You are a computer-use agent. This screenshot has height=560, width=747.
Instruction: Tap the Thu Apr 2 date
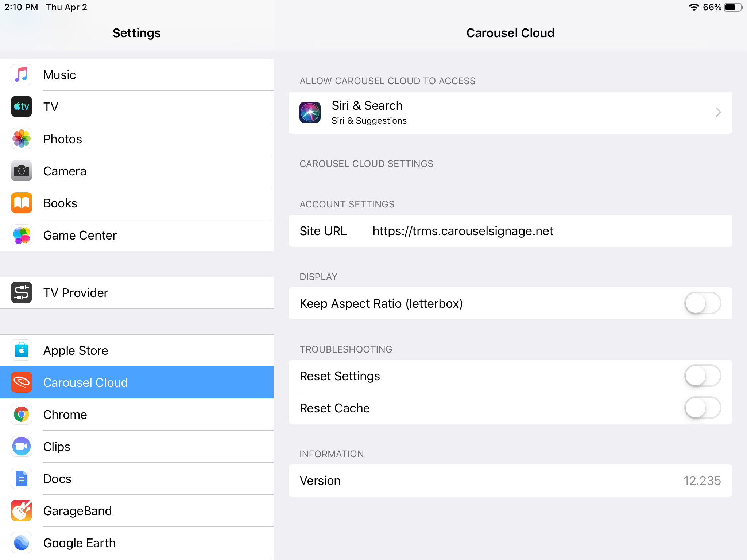pyautogui.click(x=67, y=7)
